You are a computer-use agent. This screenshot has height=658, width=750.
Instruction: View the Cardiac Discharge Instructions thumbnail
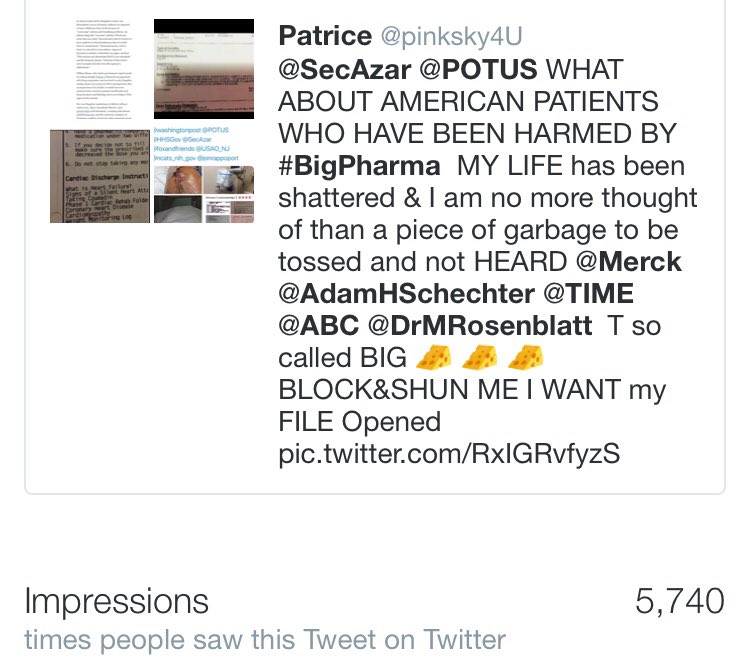click(100, 176)
